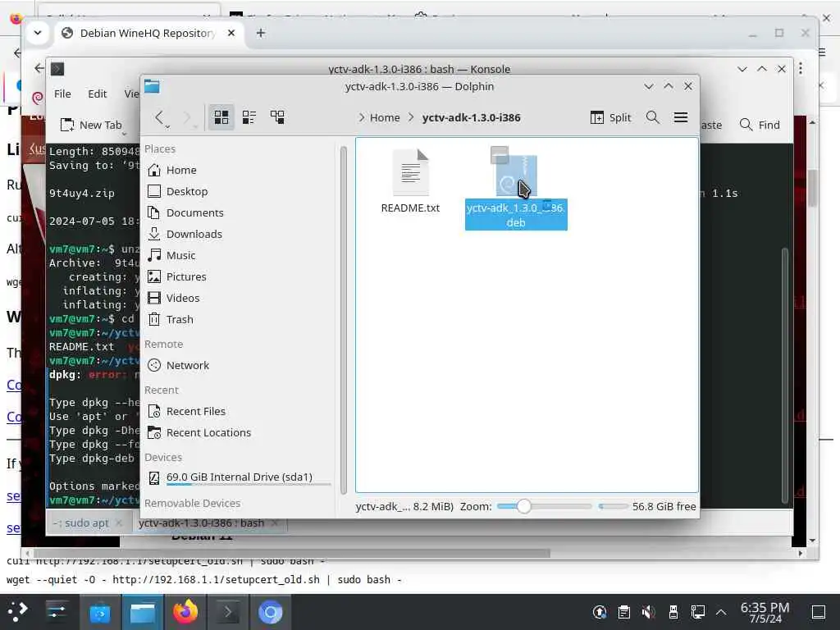840x630 pixels.
Task: Close the 'sudo apt' Konsole tab
Action: coord(119,523)
